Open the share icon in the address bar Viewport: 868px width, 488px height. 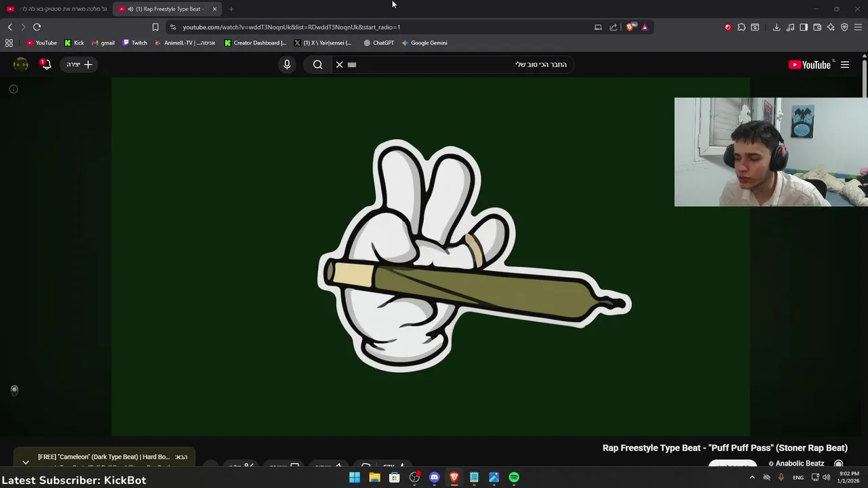pos(614,27)
